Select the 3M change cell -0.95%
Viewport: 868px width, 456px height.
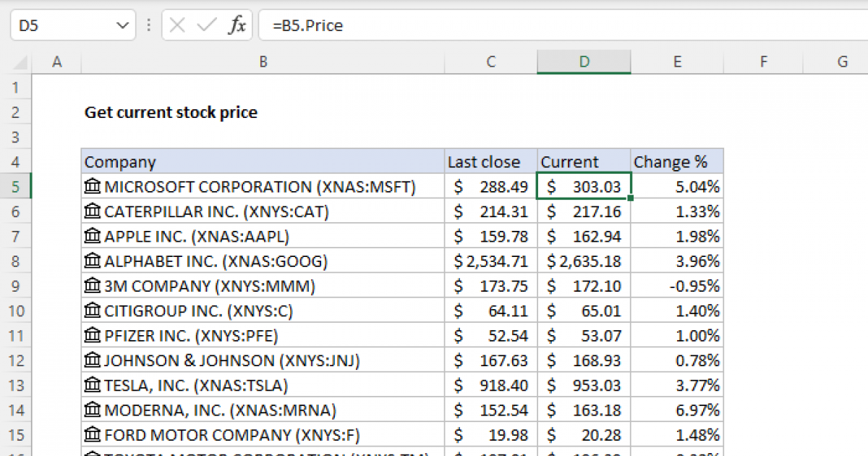(677, 286)
